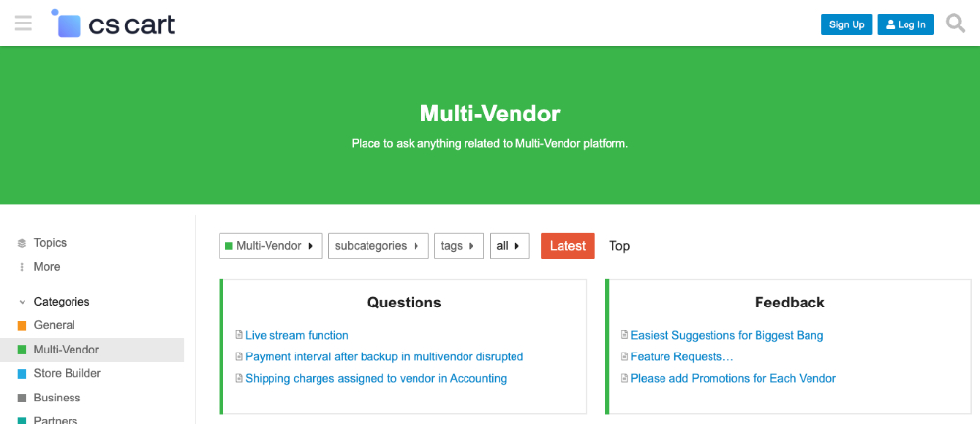Click the orange General category square

[x=22, y=325]
